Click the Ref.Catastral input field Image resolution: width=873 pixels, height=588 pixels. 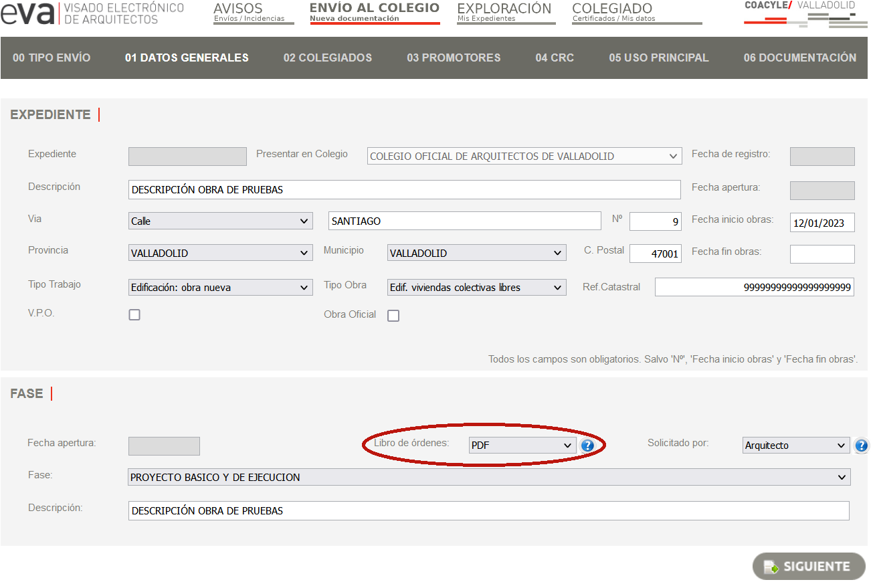click(754, 288)
